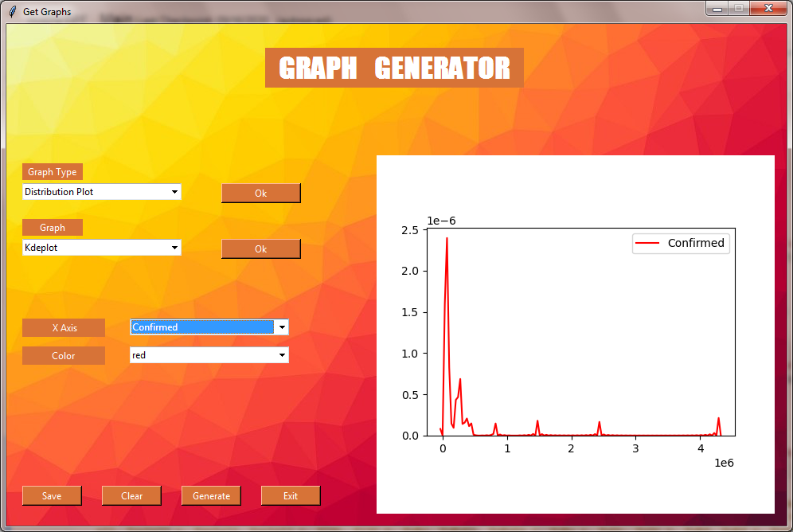Click the 1e−6 y-axis scale label
The width and height of the screenshot is (793, 532).
point(441,221)
